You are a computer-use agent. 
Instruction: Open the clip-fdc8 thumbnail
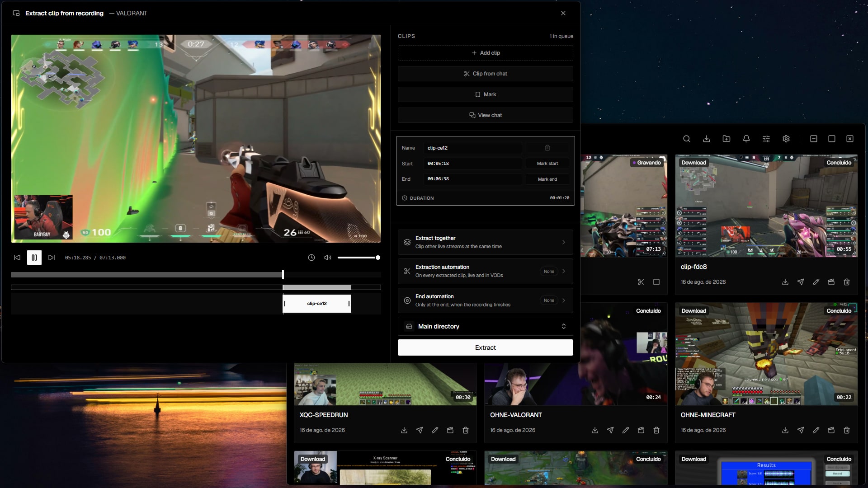[766, 206]
